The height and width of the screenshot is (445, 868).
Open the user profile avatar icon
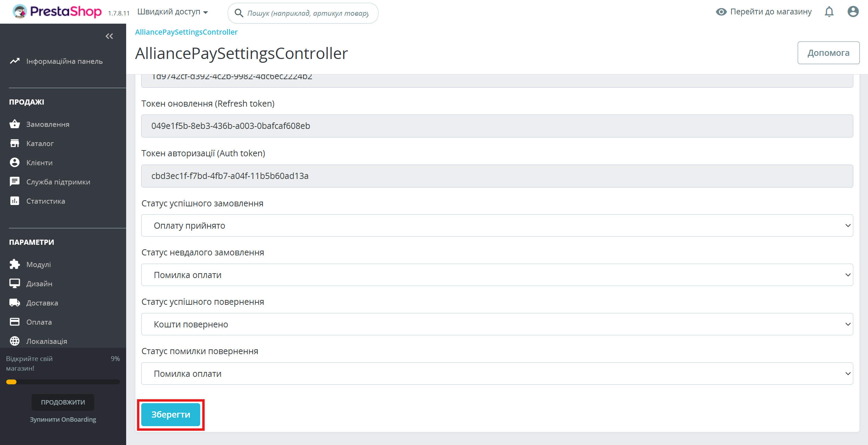(853, 12)
